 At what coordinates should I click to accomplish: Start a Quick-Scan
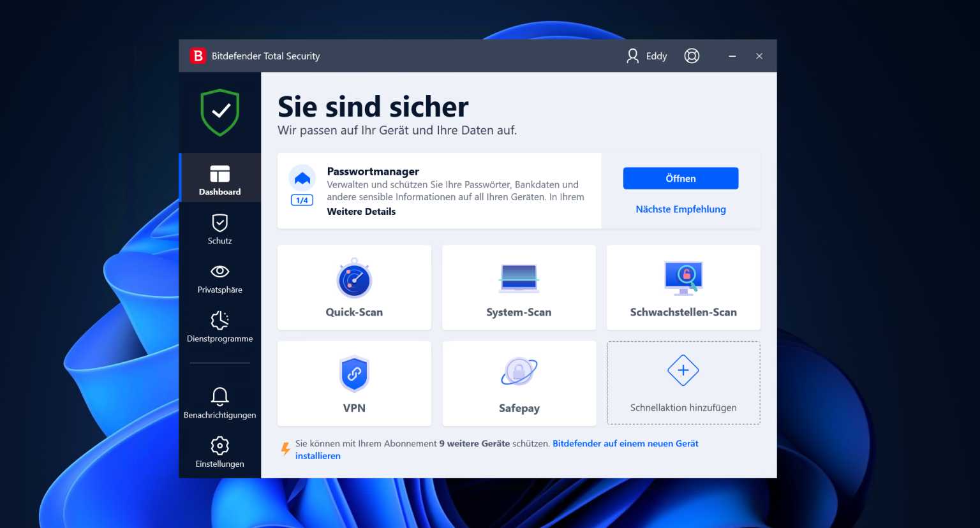[354, 287]
